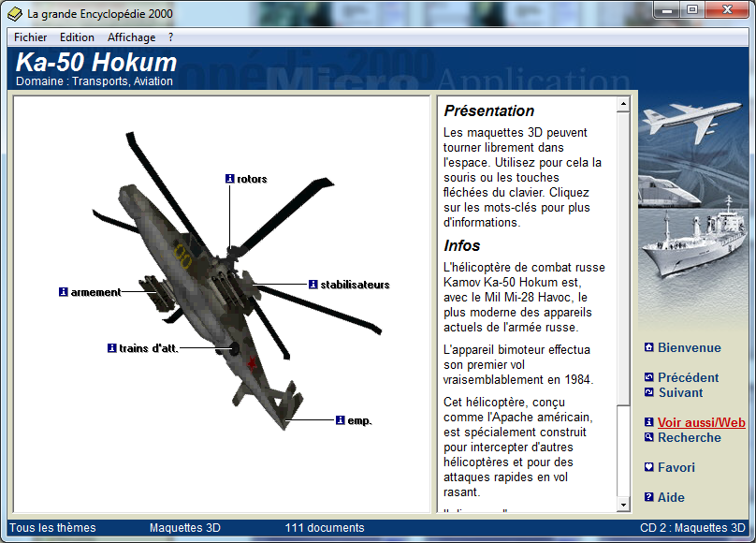Click Tous les thèmes in status bar
This screenshot has height=543, width=756.
[52, 528]
